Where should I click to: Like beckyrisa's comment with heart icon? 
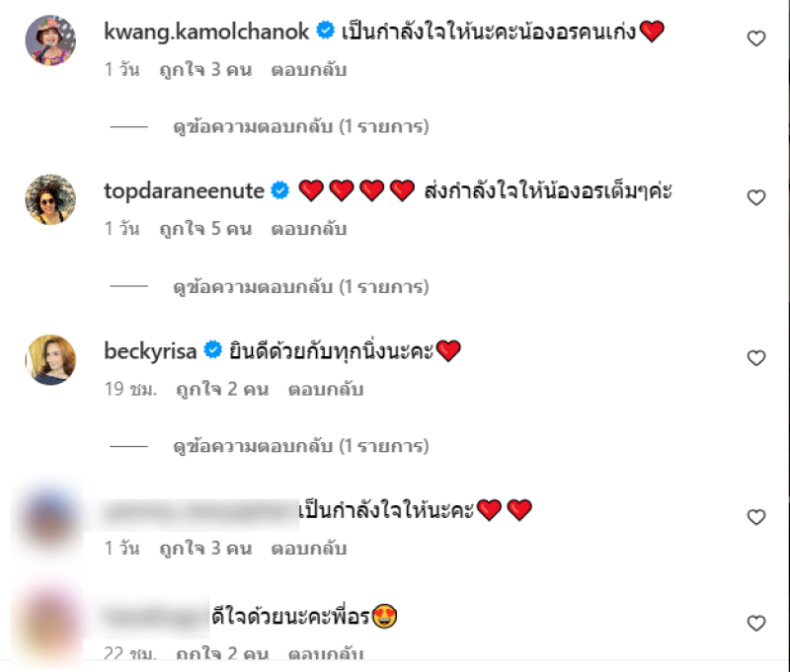click(756, 358)
